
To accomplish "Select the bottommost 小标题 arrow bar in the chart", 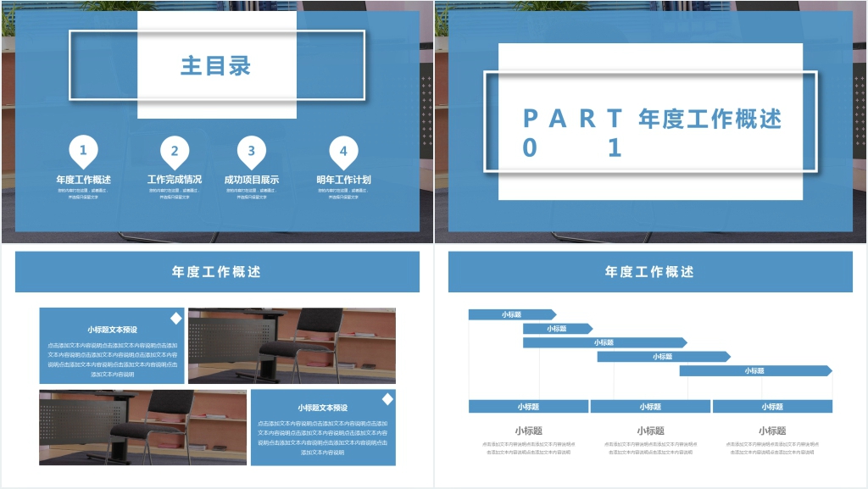I will coord(754,370).
